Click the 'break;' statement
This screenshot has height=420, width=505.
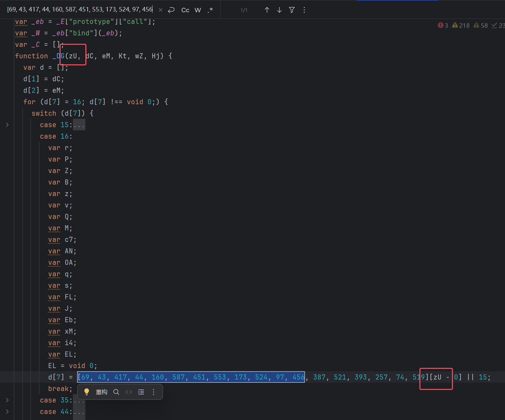[x=60, y=389]
